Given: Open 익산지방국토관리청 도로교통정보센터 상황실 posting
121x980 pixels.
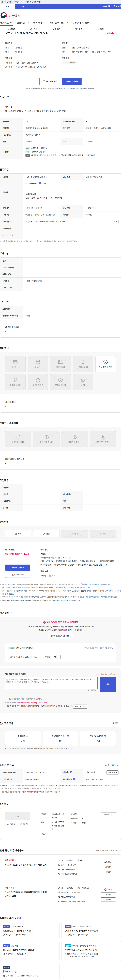Looking at the screenshot, I should (x=26, y=894).
